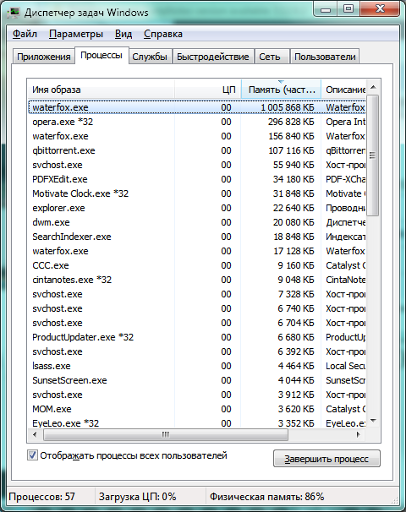Viewport: 406px width, 512px height.
Task: Select the Motivate Clock.exe *32 process
Action: tap(197, 194)
